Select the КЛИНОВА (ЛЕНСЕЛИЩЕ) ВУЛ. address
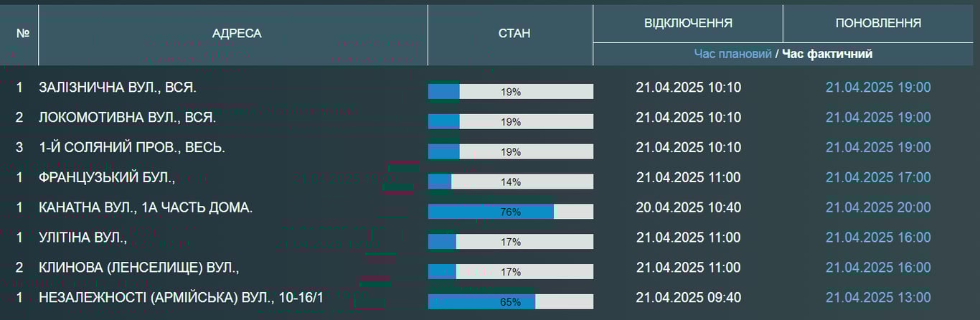This screenshot has width=980, height=320. [x=138, y=268]
